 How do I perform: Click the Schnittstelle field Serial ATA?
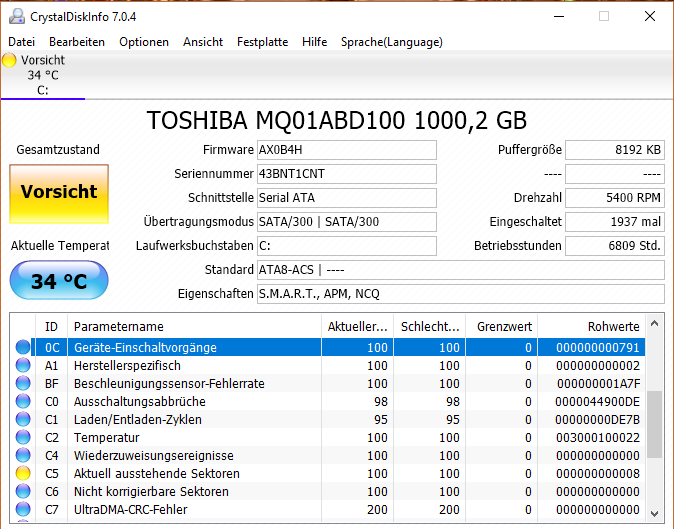click(x=347, y=198)
